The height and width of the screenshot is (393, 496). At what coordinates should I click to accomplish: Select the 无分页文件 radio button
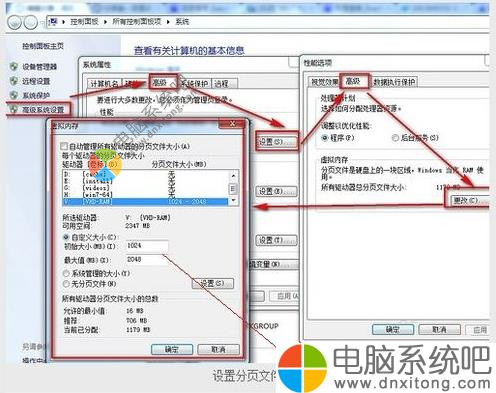[66, 284]
